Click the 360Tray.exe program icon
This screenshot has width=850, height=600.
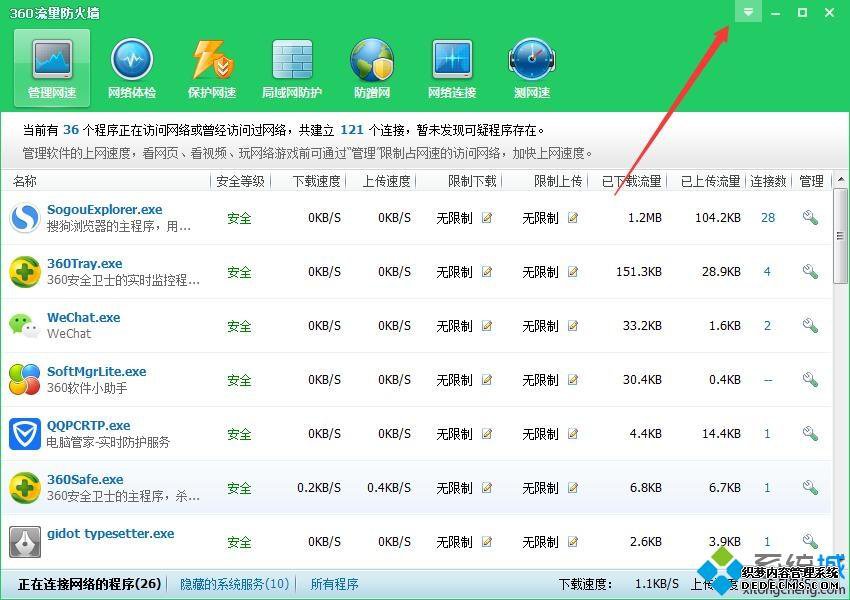[x=25, y=272]
